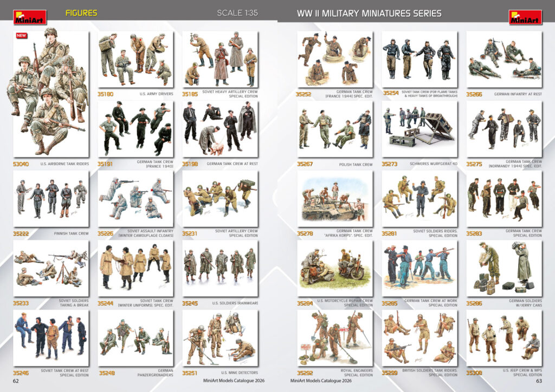Click the Afrika Korps tank crew picture
The image size is (555, 392).
click(x=334, y=198)
